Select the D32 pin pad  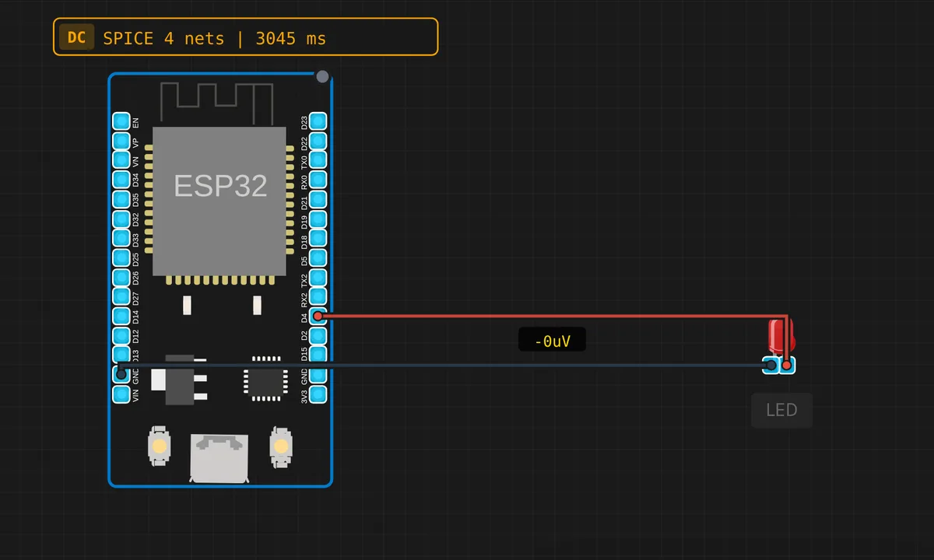tap(121, 219)
